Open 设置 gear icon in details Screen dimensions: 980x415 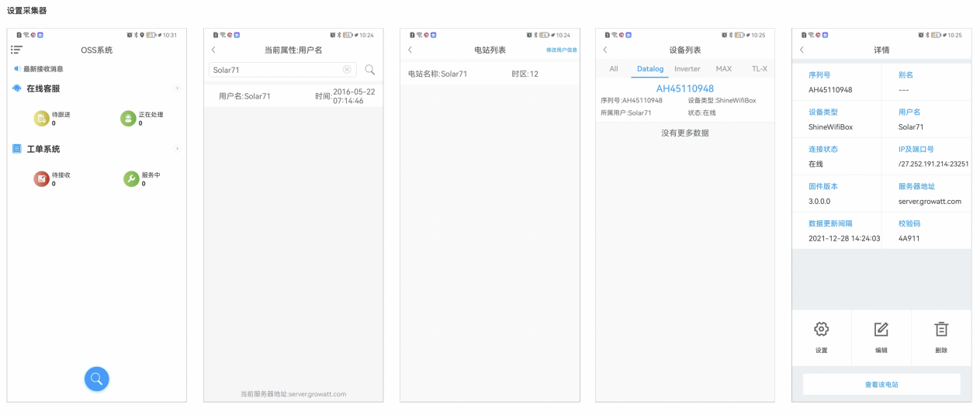coord(821,329)
